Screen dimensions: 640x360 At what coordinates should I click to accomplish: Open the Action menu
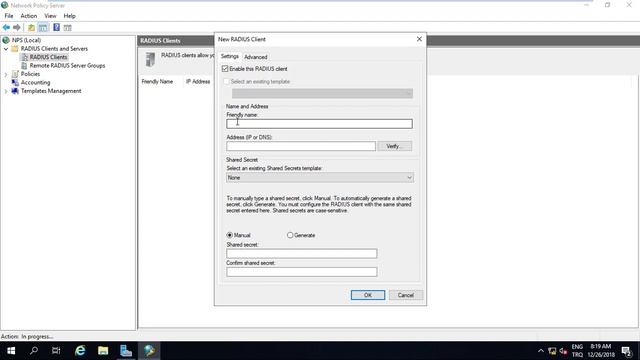29,16
